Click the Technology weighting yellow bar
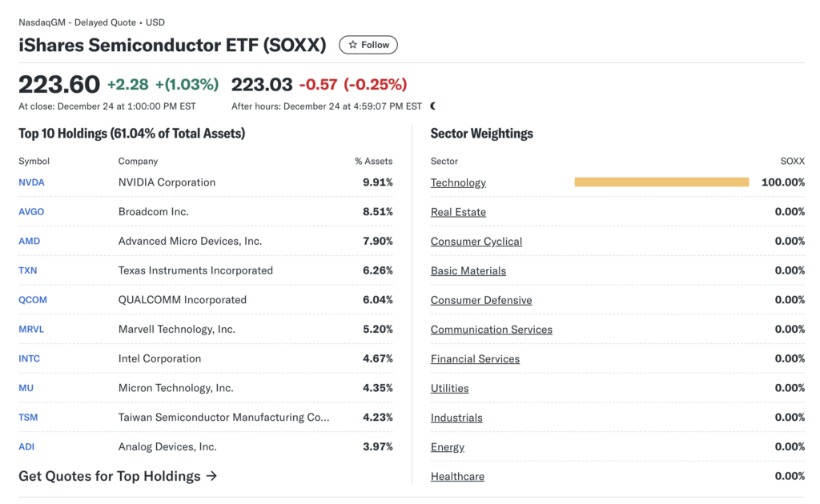Screen dimensions: 820x504 (x=661, y=182)
